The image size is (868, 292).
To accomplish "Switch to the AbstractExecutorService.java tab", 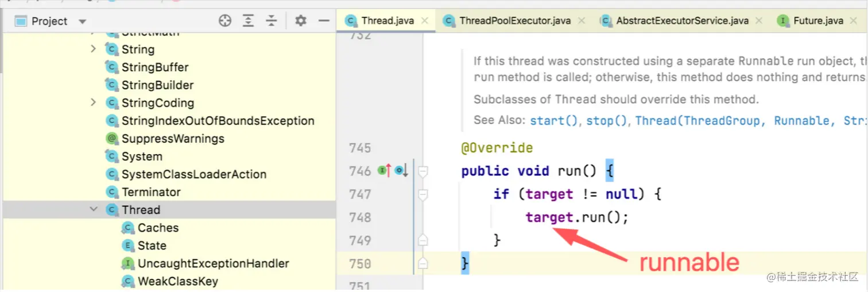I will pyautogui.click(x=683, y=21).
